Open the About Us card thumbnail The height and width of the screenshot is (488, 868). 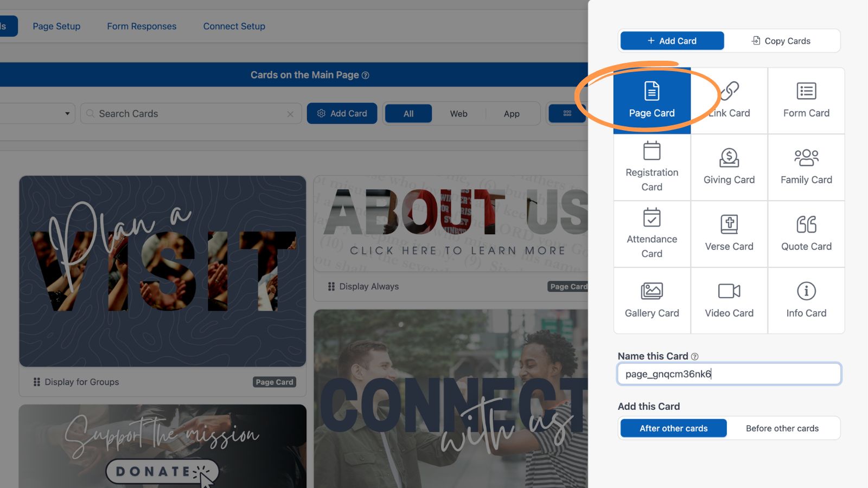tap(451, 224)
